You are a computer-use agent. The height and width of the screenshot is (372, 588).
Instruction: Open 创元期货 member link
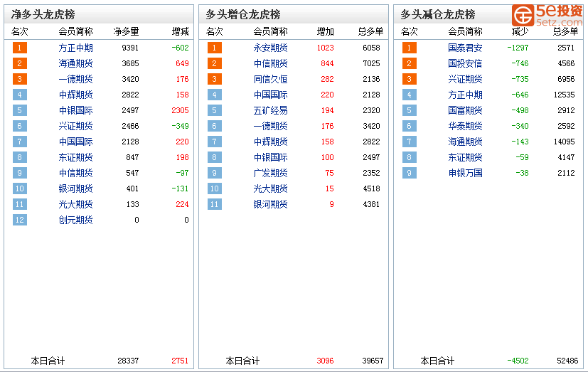tap(76, 220)
